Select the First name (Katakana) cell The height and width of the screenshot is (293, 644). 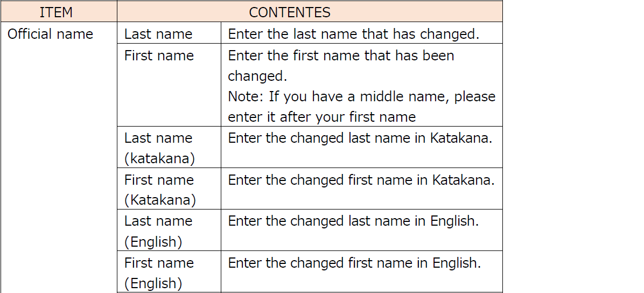[169, 189]
